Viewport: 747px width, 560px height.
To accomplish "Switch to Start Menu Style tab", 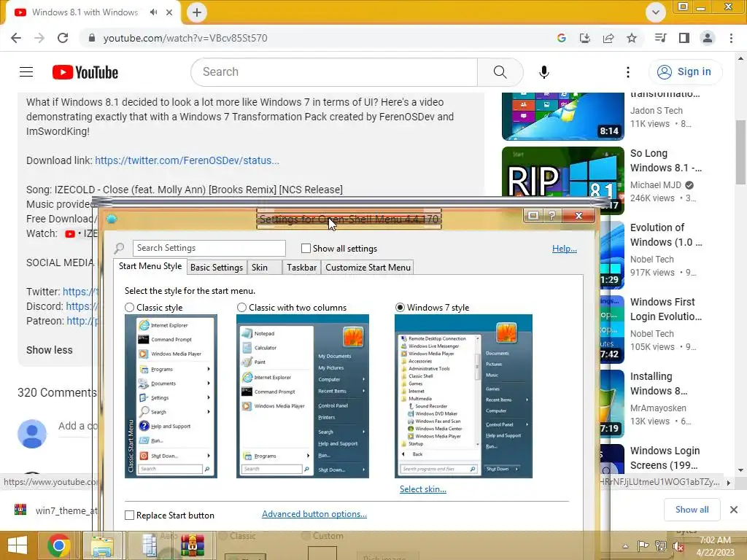I will (150, 266).
